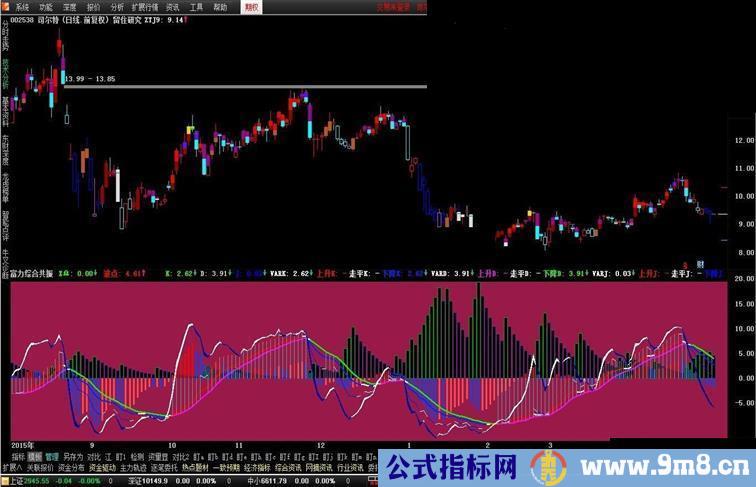Screen dimensions: 756x487
Task: Open the 系统 menu
Action: click(22, 5)
